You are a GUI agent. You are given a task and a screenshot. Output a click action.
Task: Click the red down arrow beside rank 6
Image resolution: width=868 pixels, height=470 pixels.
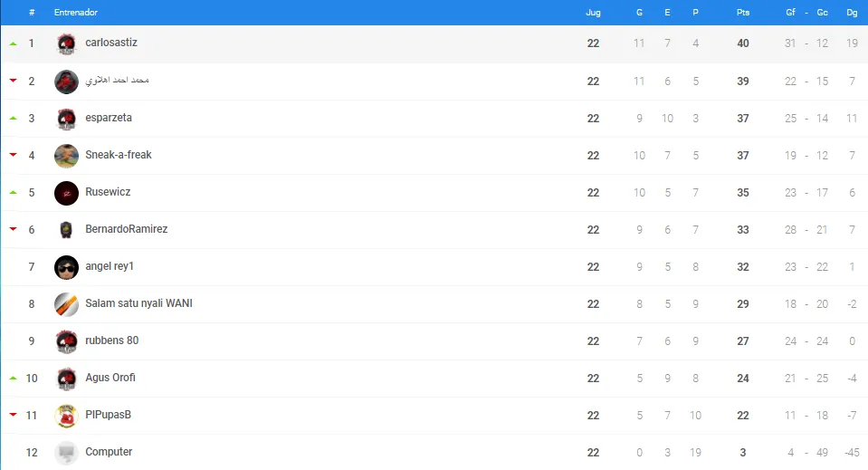[x=14, y=229]
